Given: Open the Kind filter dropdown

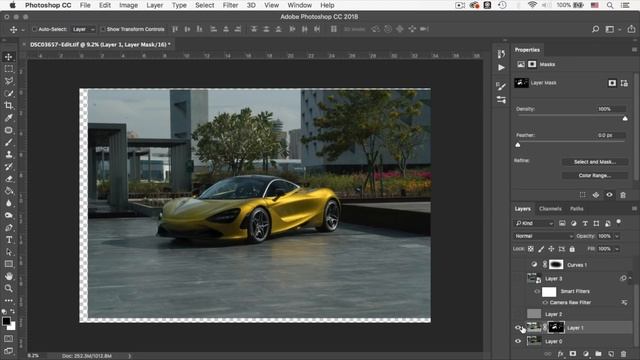Looking at the screenshot, I should click(x=534, y=223).
